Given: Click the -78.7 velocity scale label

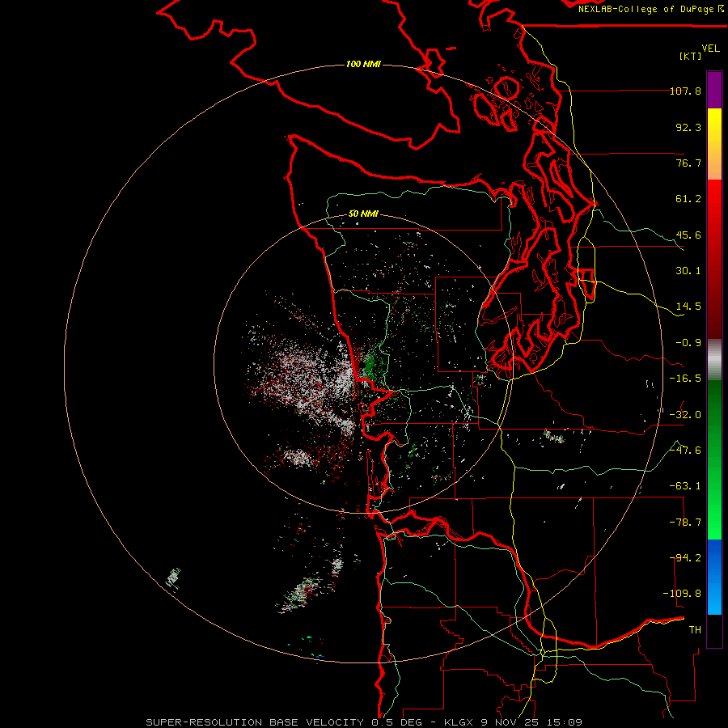Looking at the screenshot, I should [x=685, y=523].
